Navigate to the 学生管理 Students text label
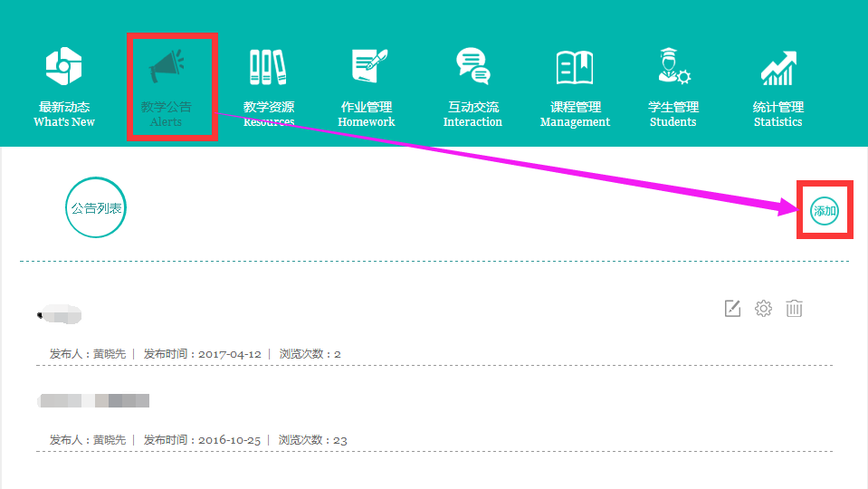Image resolution: width=868 pixels, height=489 pixels. [673, 114]
